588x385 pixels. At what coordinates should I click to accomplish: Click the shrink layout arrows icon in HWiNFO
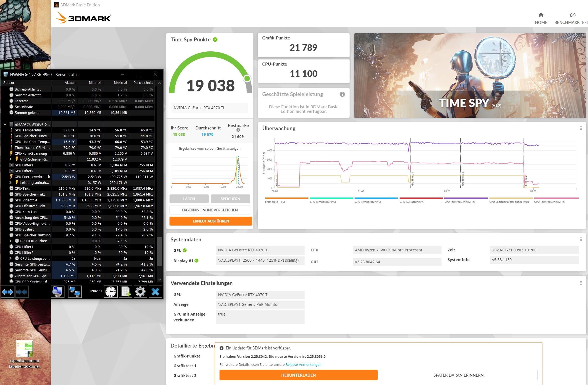pyautogui.click(x=22, y=292)
